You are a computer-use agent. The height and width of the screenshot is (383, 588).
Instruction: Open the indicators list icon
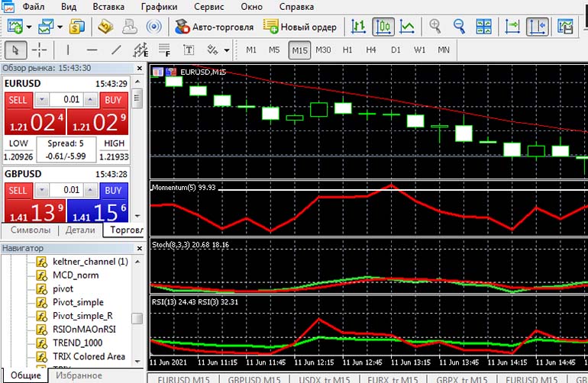[x=565, y=27]
